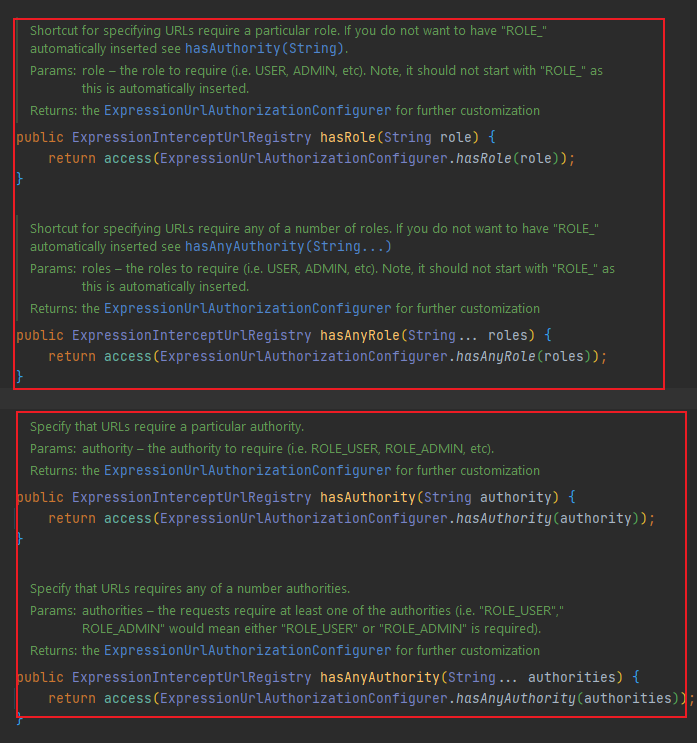Open ExpressionUrlAuthorizationConfigurer link in hasRole's Returns doc
This screenshot has width=697, height=743.
[248, 111]
